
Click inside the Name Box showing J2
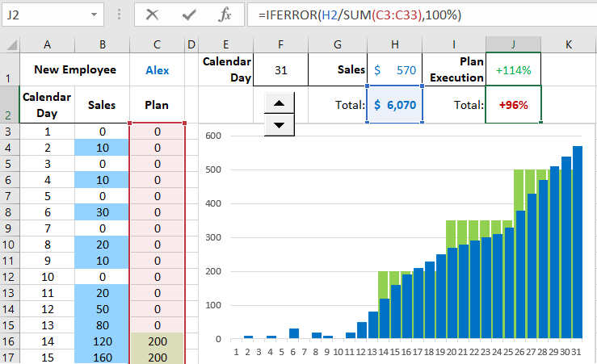(44, 15)
